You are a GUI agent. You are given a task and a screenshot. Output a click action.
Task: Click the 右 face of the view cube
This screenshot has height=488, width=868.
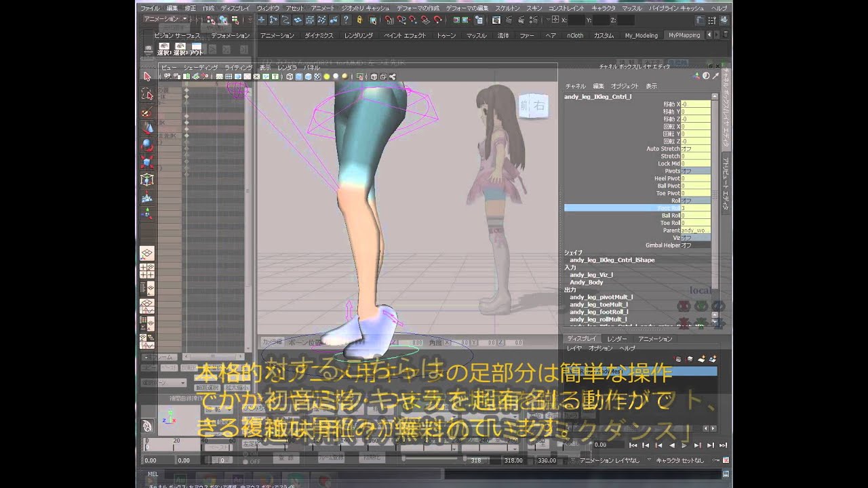(539, 105)
